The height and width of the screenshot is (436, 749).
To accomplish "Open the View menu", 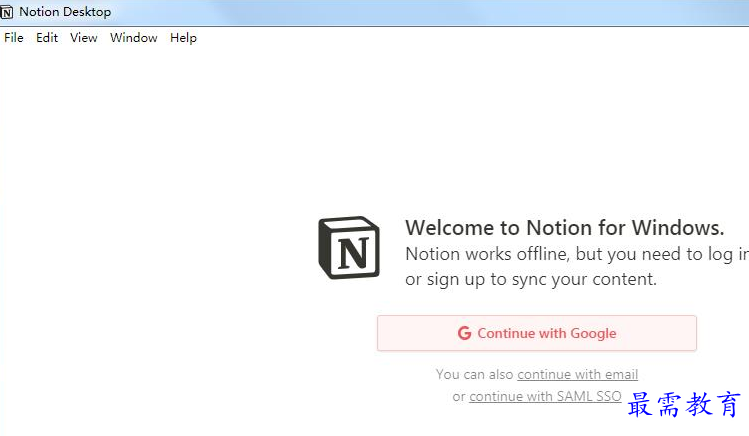I will (84, 38).
